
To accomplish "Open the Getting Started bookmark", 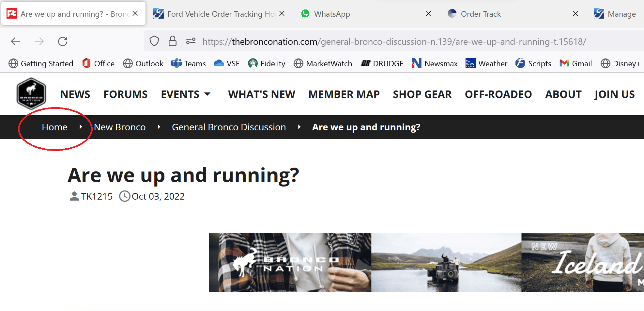I will tap(41, 63).
